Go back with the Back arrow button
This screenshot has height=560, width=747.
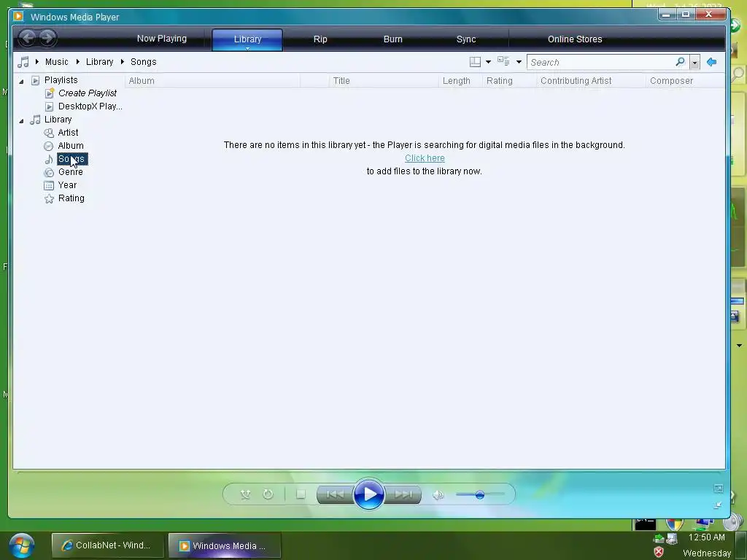click(28, 38)
